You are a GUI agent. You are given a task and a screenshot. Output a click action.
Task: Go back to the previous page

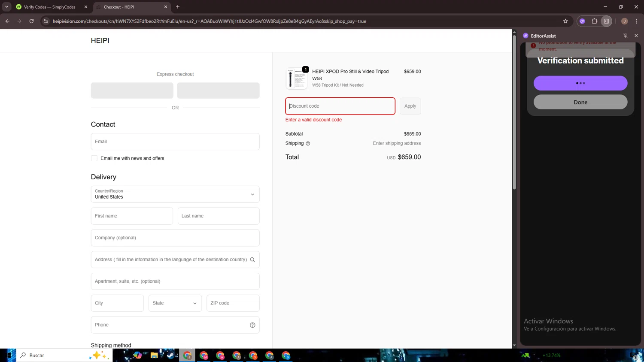click(x=7, y=21)
